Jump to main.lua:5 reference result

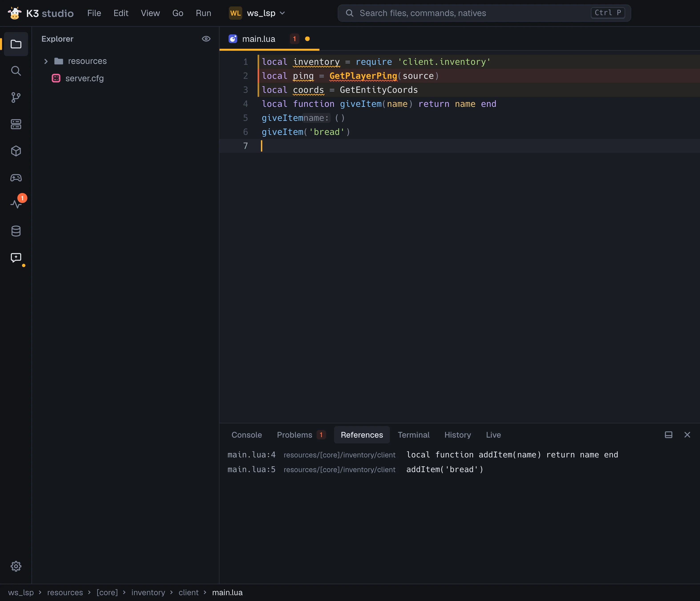tap(460, 469)
